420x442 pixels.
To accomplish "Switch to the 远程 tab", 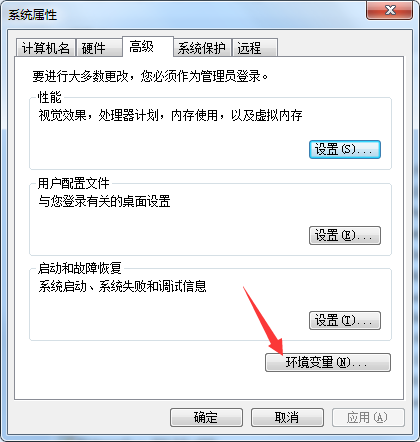I will tap(255, 48).
